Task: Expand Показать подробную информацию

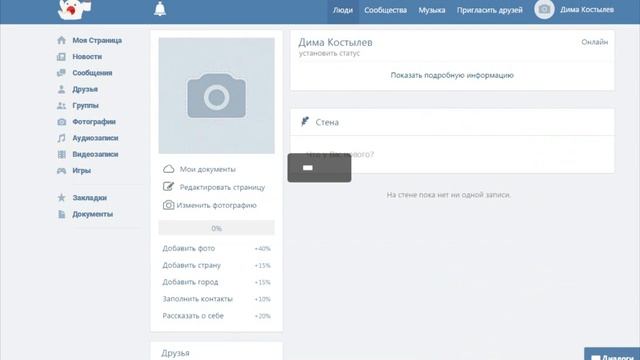Action: tap(452, 75)
